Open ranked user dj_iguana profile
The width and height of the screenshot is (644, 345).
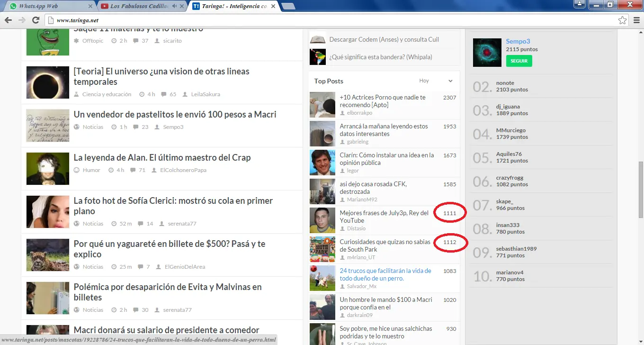tap(508, 107)
